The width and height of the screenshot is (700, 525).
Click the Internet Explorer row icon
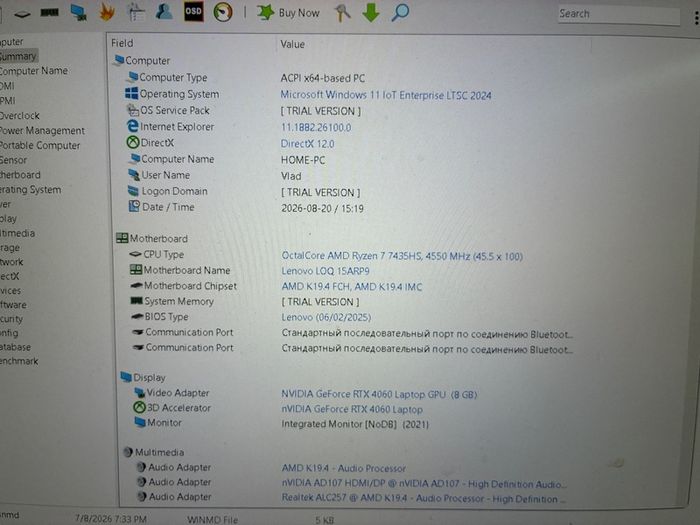click(x=133, y=126)
